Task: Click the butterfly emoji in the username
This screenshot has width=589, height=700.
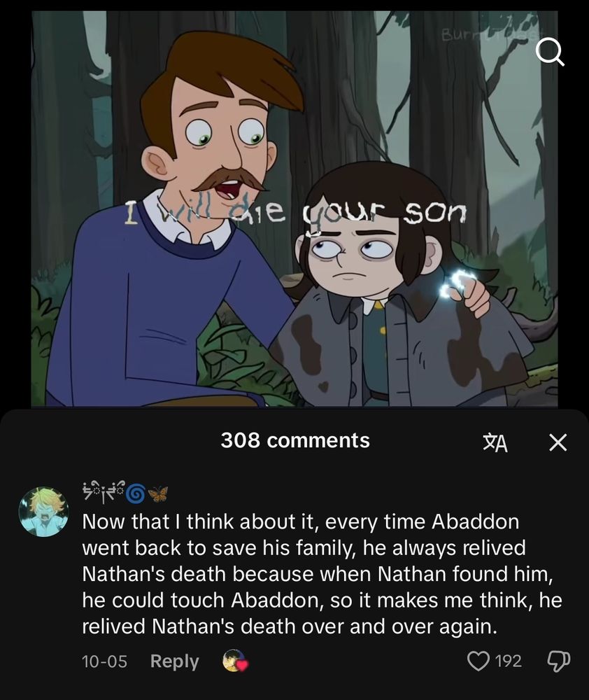Action: pyautogui.click(x=158, y=493)
